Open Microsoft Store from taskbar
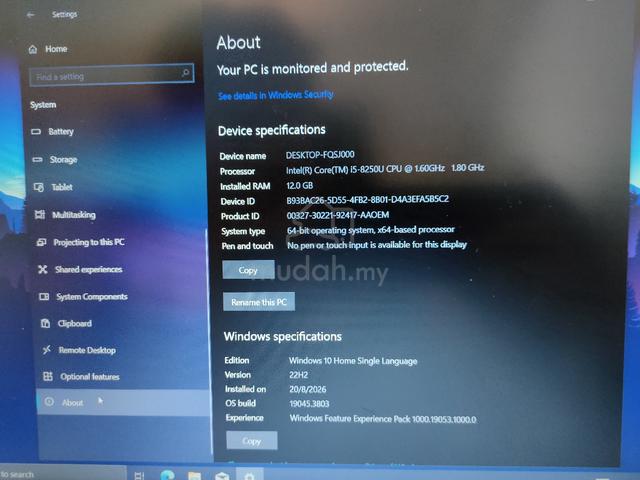Screen dimensions: 640x480 click(x=222, y=476)
